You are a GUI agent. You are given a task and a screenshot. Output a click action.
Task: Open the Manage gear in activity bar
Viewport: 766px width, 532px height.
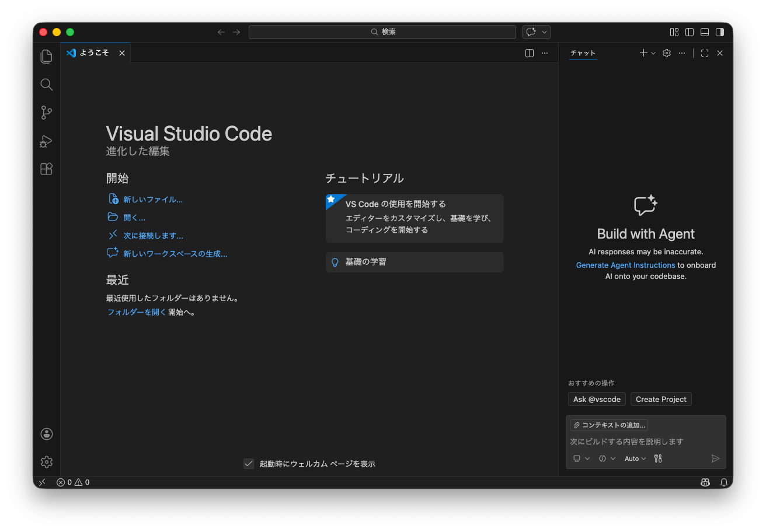tap(47, 462)
